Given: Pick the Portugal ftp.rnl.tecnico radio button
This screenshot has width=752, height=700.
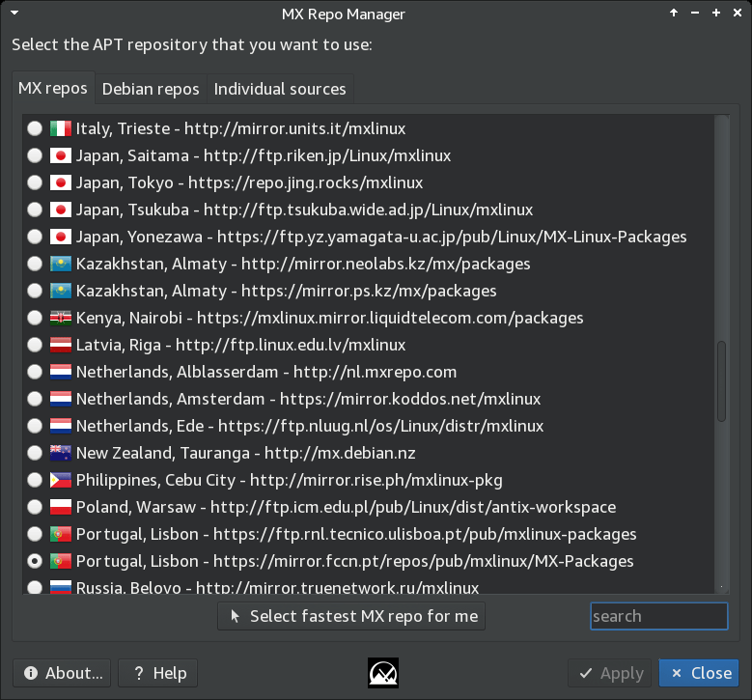Looking at the screenshot, I should tap(35, 534).
